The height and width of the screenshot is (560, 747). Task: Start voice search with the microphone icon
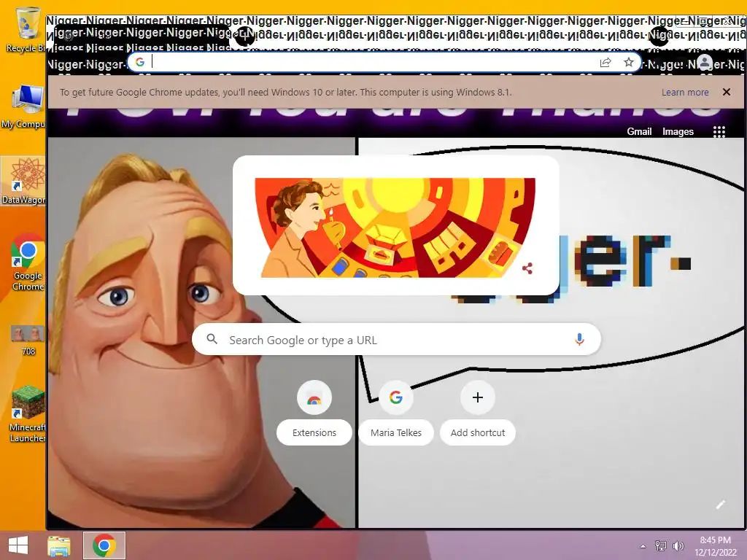pos(579,340)
